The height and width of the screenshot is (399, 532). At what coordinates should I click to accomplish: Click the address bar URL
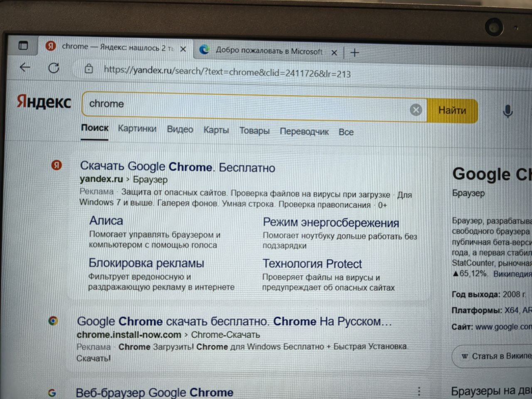[x=227, y=71]
